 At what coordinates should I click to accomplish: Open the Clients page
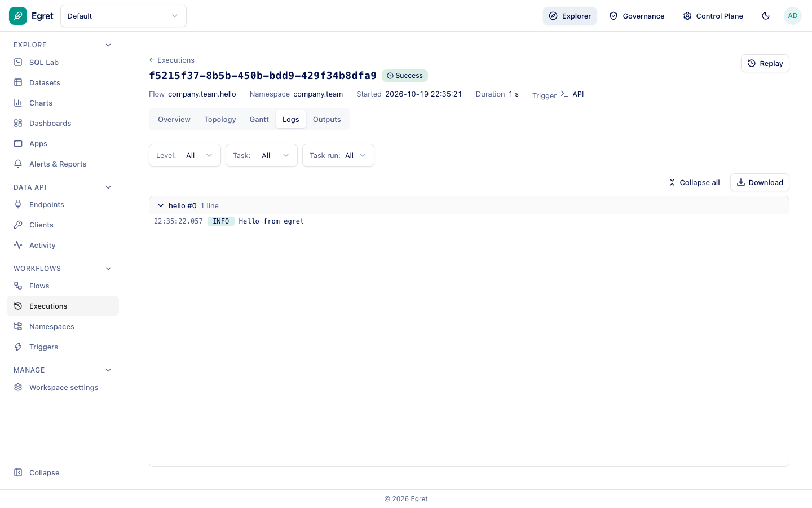click(63, 225)
